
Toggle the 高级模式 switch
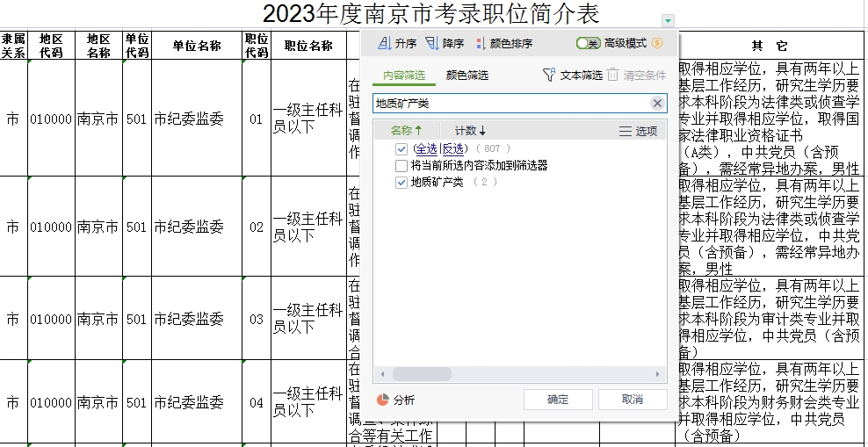pyautogui.click(x=588, y=43)
